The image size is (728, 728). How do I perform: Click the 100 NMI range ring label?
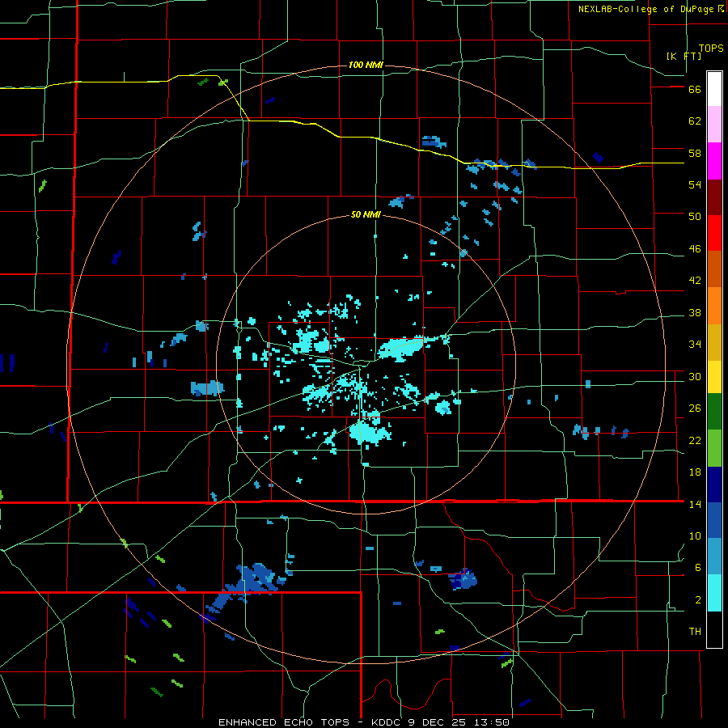(x=366, y=65)
